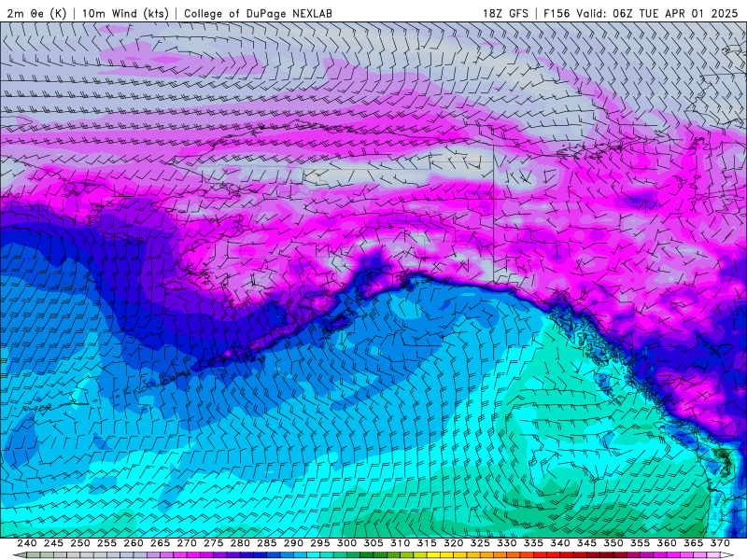This screenshot has width=747, height=560.
Task: Click the 270 value on the color scale
Action: tap(187, 543)
